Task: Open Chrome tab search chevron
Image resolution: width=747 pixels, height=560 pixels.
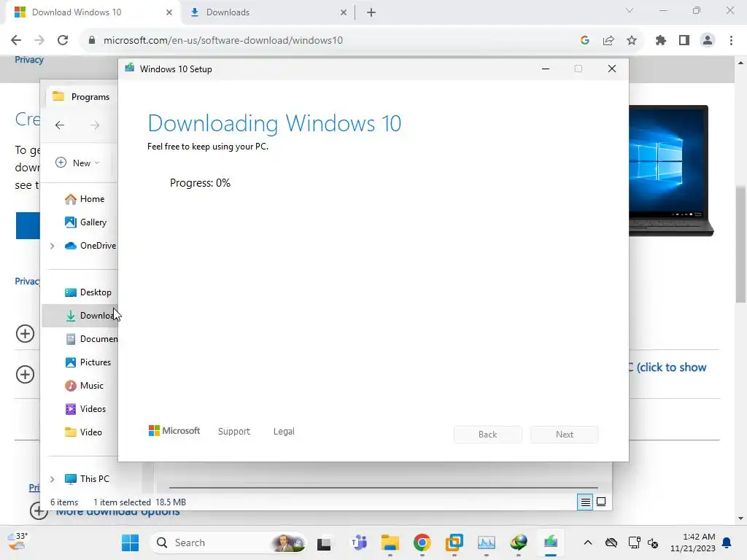Action: [x=630, y=10]
